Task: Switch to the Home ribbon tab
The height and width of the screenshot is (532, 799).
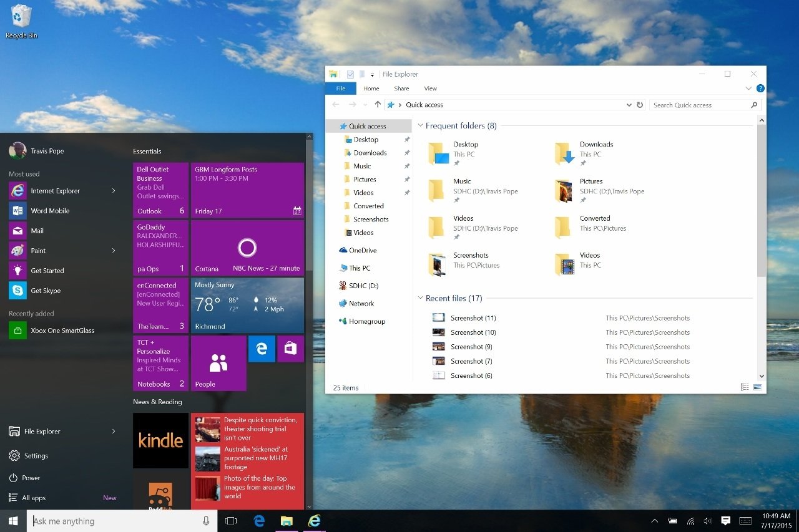Action: click(x=371, y=89)
